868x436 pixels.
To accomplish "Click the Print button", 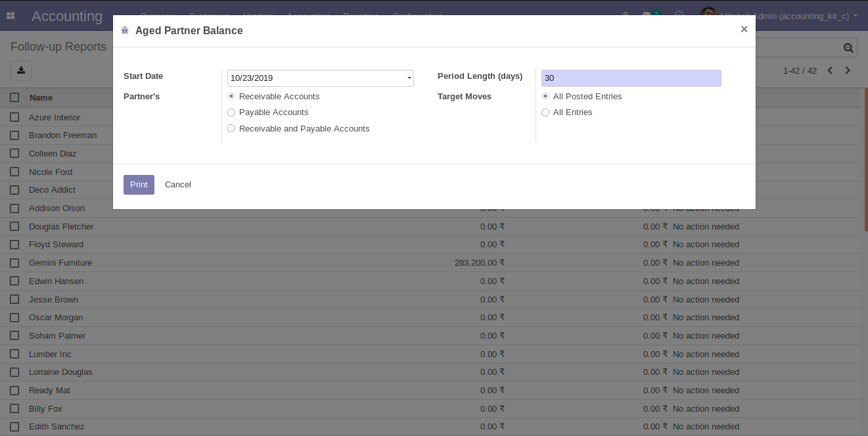I will point(139,185).
